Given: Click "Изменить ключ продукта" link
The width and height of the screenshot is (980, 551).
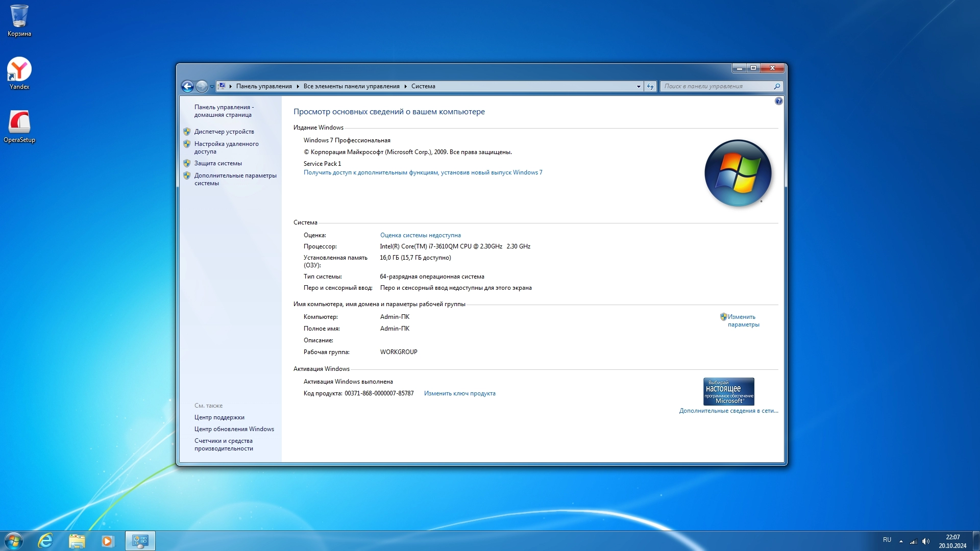Looking at the screenshot, I should 459,393.
